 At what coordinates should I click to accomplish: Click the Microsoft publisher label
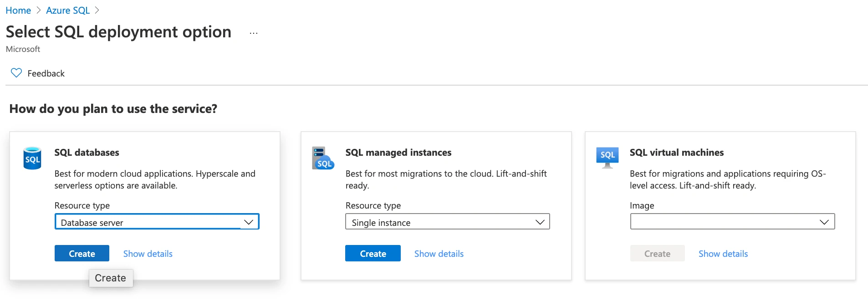click(23, 49)
